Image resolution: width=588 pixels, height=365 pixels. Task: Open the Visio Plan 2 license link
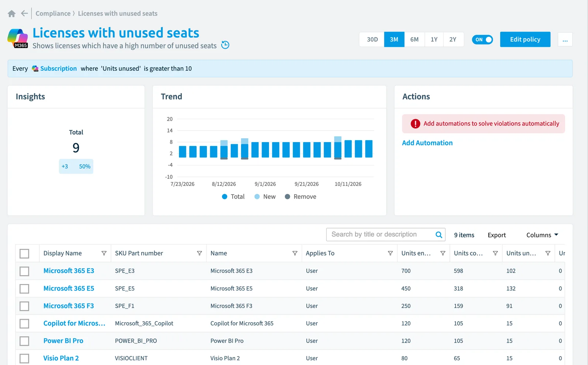[x=61, y=358]
